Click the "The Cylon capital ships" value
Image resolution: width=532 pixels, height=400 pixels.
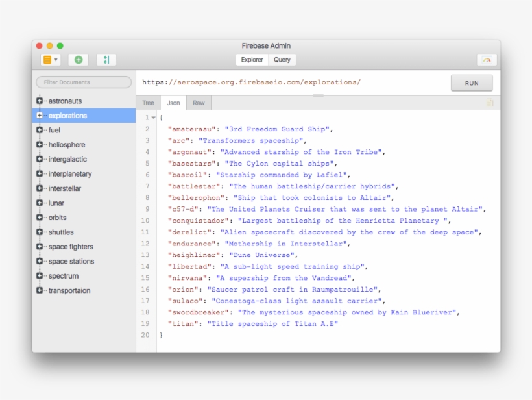279,164
